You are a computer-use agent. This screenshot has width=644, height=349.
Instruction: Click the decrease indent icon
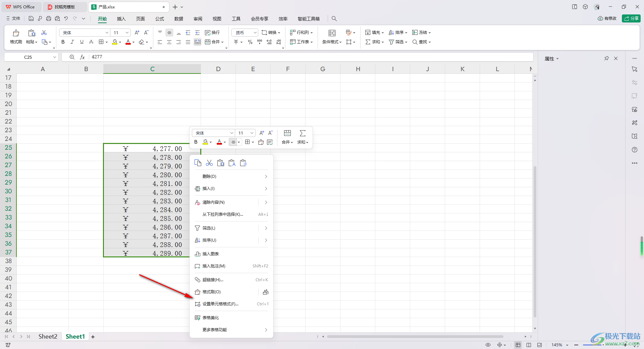(188, 33)
